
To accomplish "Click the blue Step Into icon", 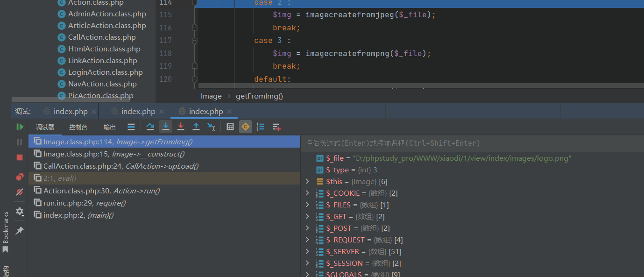I will tap(165, 127).
